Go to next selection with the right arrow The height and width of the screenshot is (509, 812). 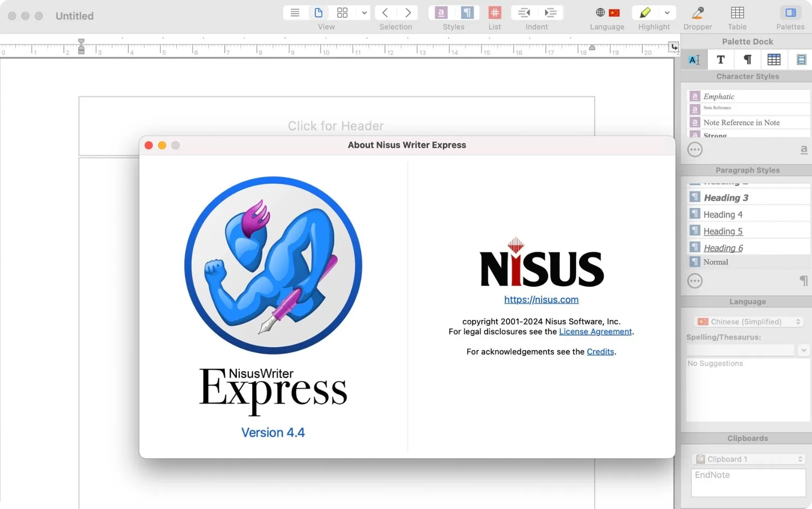(408, 12)
